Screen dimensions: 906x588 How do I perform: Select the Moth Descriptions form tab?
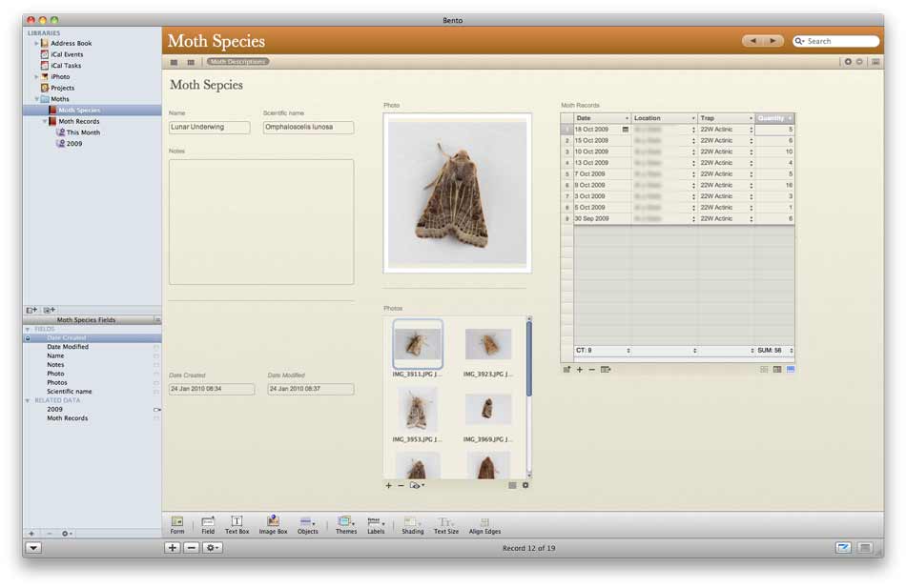coord(237,62)
